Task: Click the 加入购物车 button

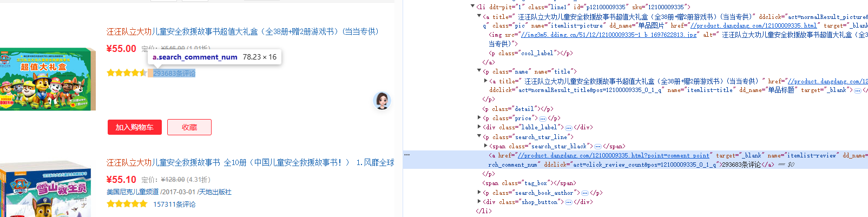Action: 135,127
